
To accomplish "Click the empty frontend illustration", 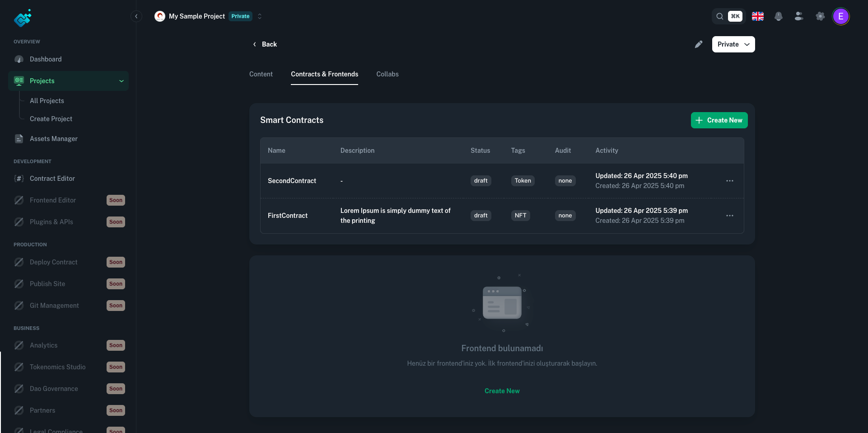I will tap(502, 303).
